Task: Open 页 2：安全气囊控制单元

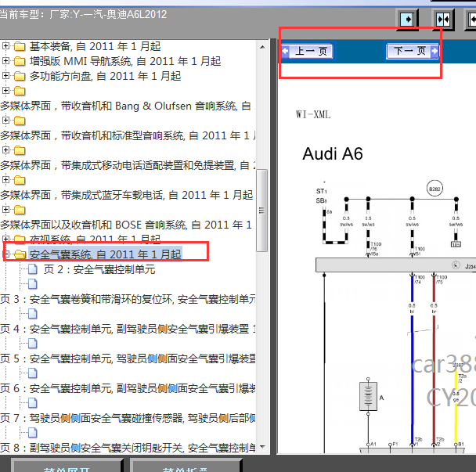Action: click(99, 269)
